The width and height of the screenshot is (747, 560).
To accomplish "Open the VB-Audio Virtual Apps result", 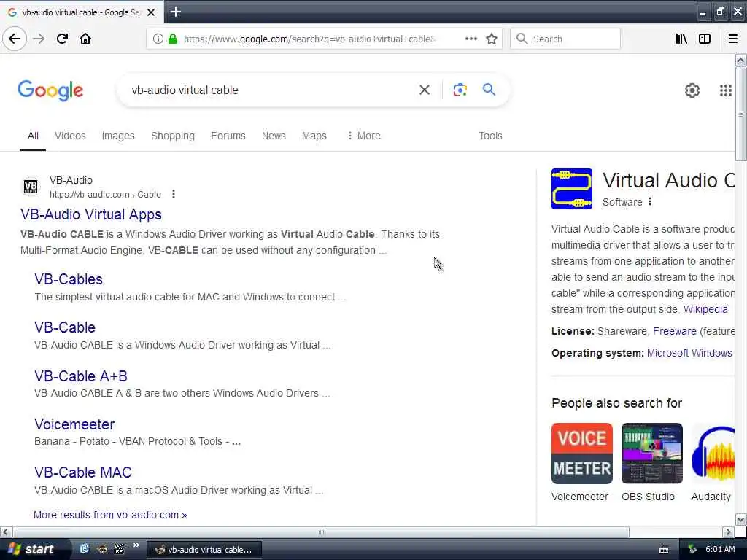I will coord(91,214).
